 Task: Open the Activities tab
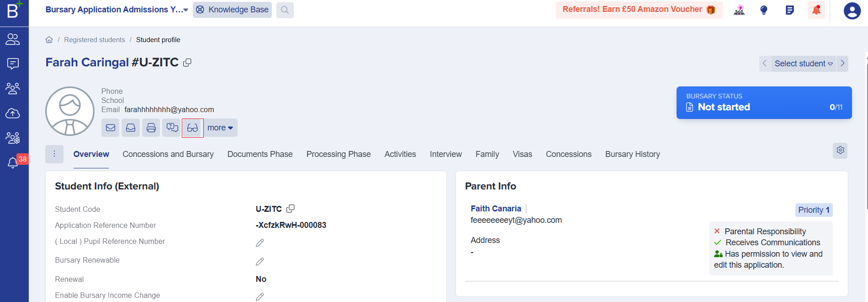click(x=400, y=154)
